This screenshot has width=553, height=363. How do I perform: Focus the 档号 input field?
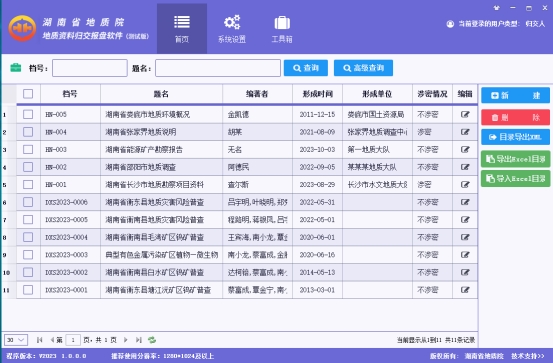(x=90, y=68)
